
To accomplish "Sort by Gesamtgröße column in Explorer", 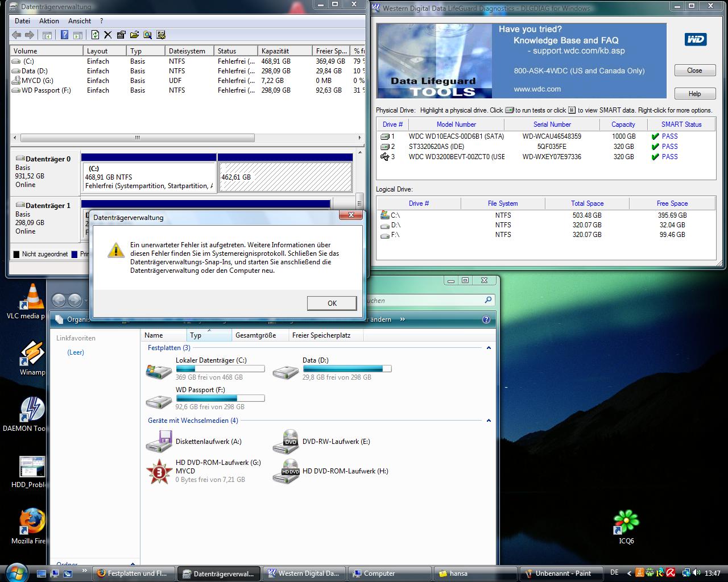I will 260,335.
